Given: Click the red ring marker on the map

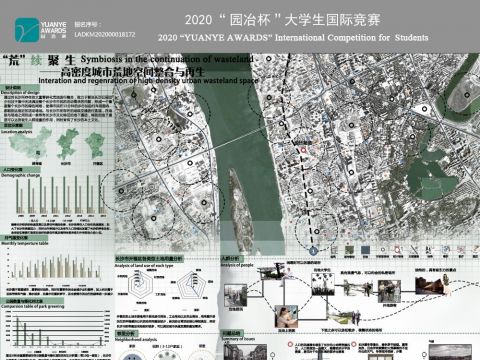Looking at the screenshot, I should (x=303, y=150).
